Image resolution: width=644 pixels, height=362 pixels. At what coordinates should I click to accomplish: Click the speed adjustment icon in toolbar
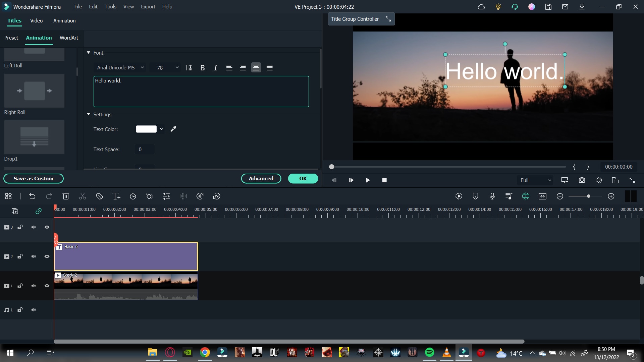click(132, 196)
